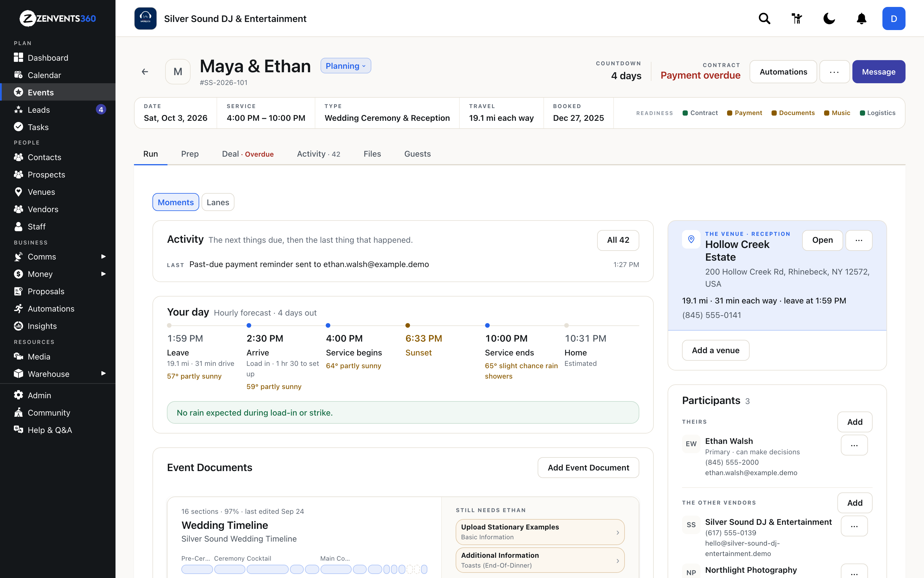The width and height of the screenshot is (924, 578).
Task: Add a participant under Theirs
Action: tap(855, 422)
